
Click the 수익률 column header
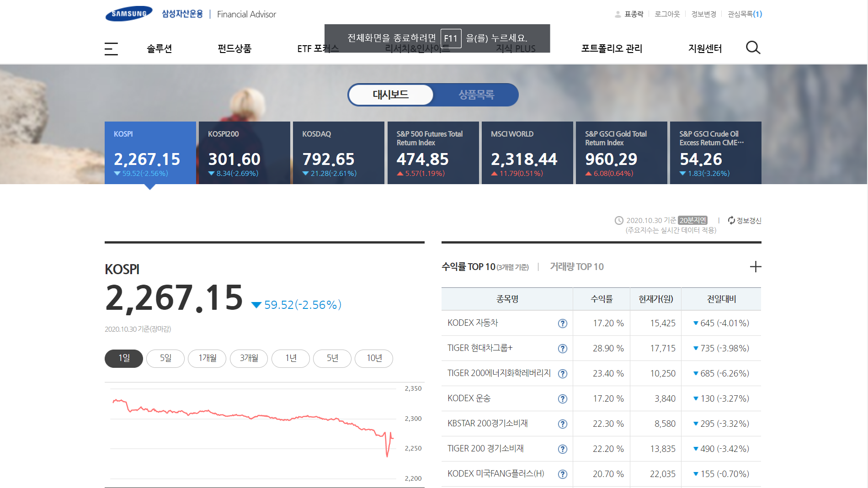(602, 299)
